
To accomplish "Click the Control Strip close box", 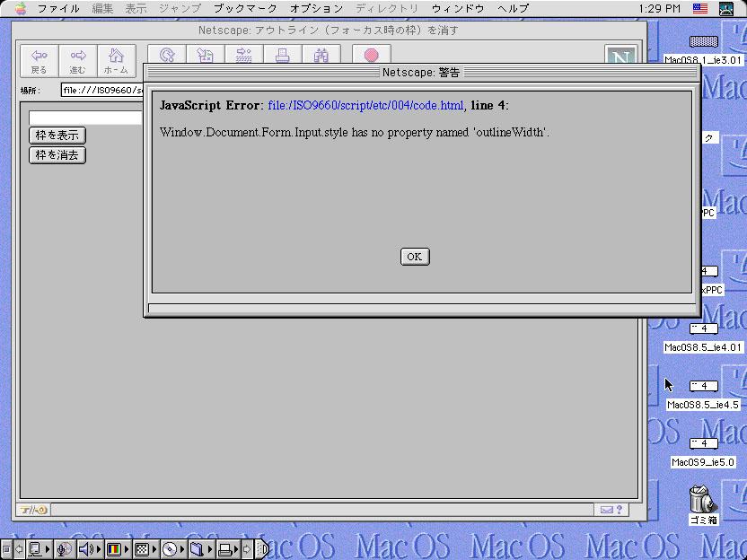I will click(x=6, y=549).
